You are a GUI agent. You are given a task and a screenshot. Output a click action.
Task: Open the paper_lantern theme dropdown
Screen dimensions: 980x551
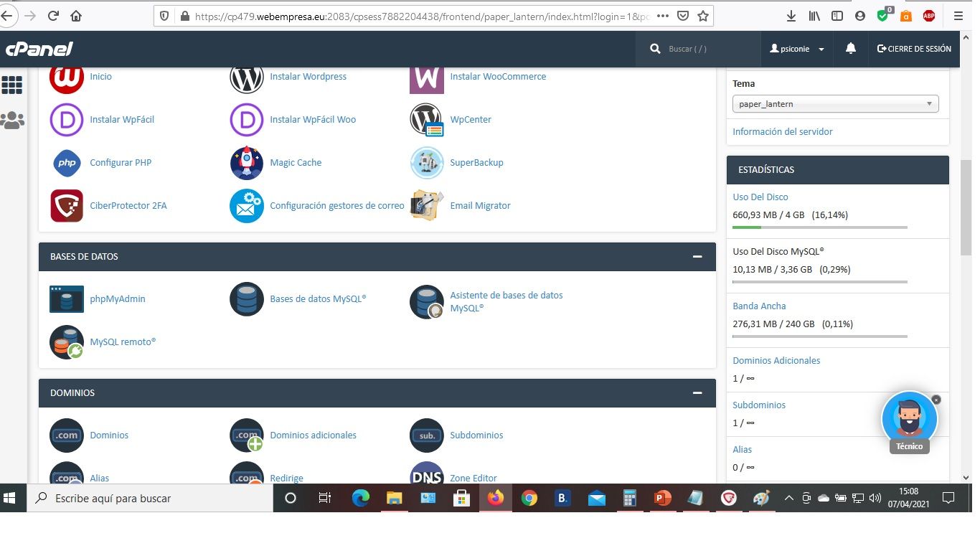pos(836,104)
